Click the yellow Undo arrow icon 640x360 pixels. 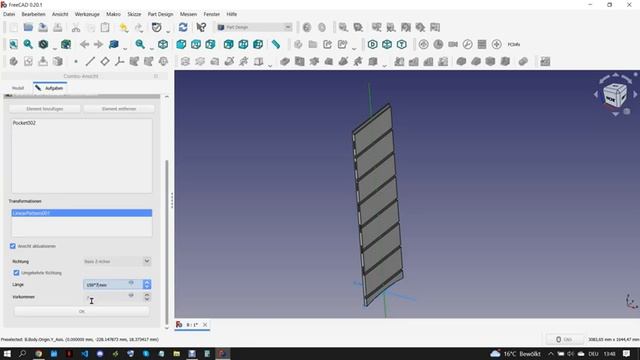(124, 27)
